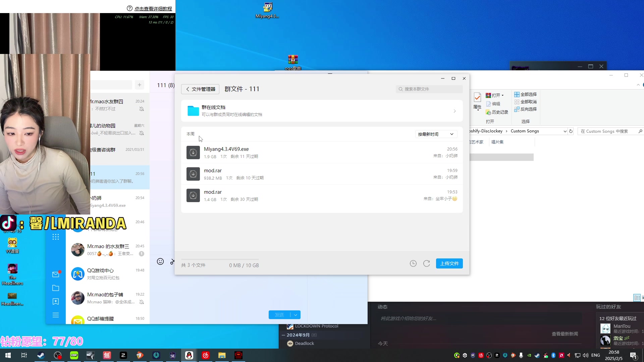Open upload history clock icon in group files
Screen dimensions: 644x362
click(x=413, y=263)
